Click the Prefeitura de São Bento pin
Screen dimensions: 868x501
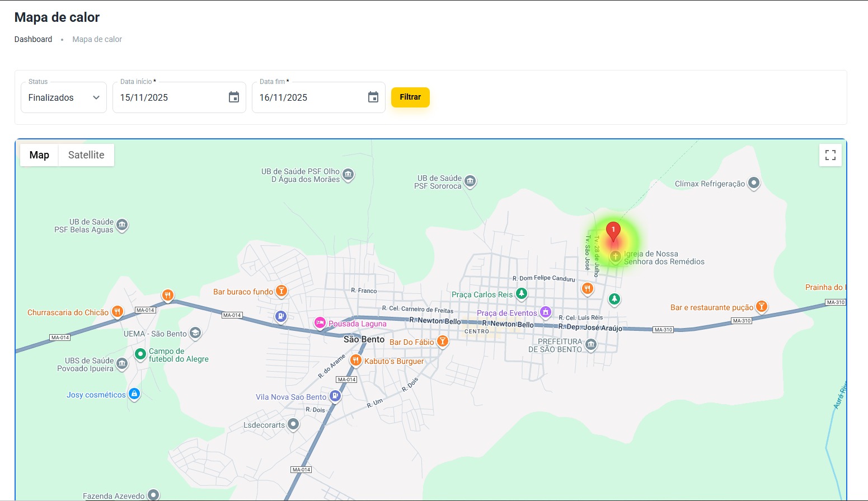coord(590,345)
